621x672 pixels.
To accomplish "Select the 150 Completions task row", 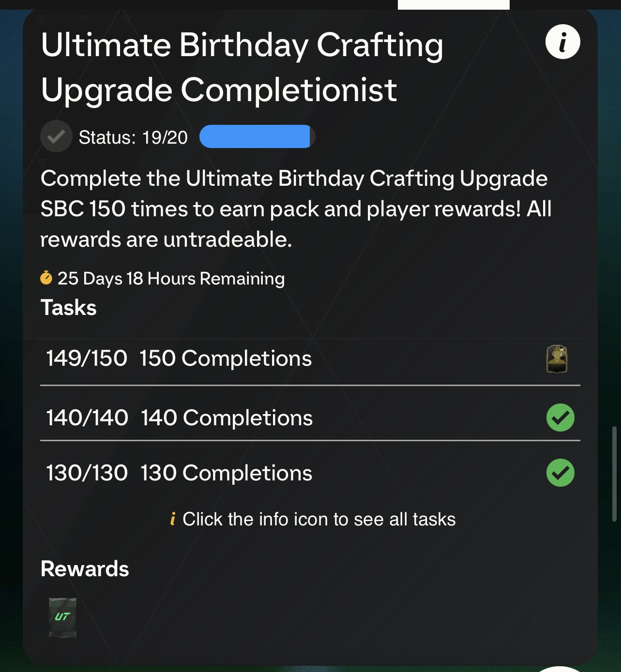I will pyautogui.click(x=310, y=359).
